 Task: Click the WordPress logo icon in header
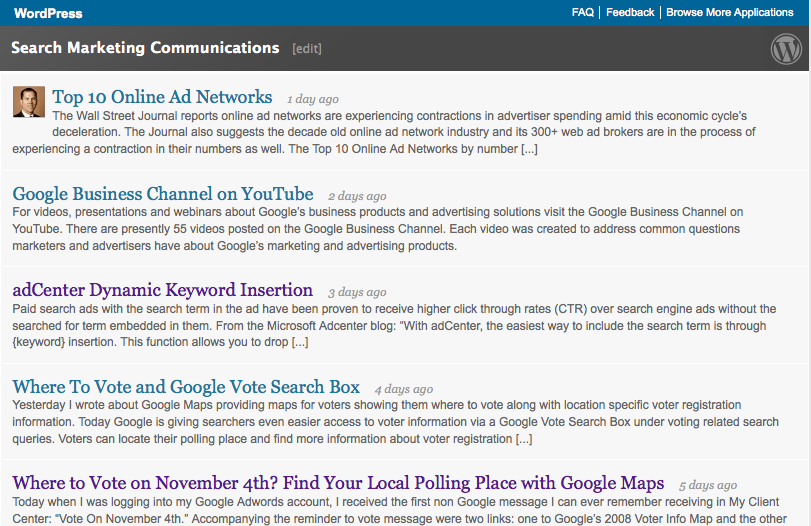point(786,48)
